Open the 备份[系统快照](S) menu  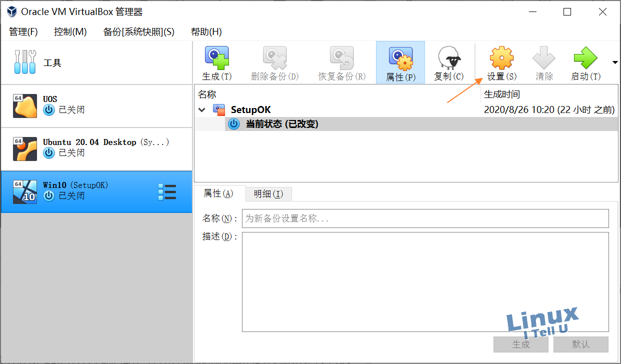coord(139,31)
